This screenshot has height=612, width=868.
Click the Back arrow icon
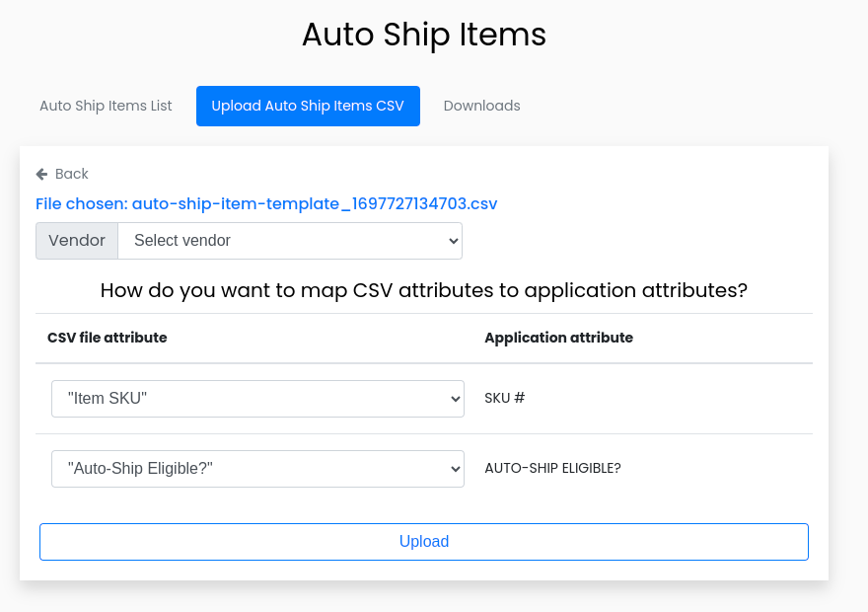tap(41, 174)
